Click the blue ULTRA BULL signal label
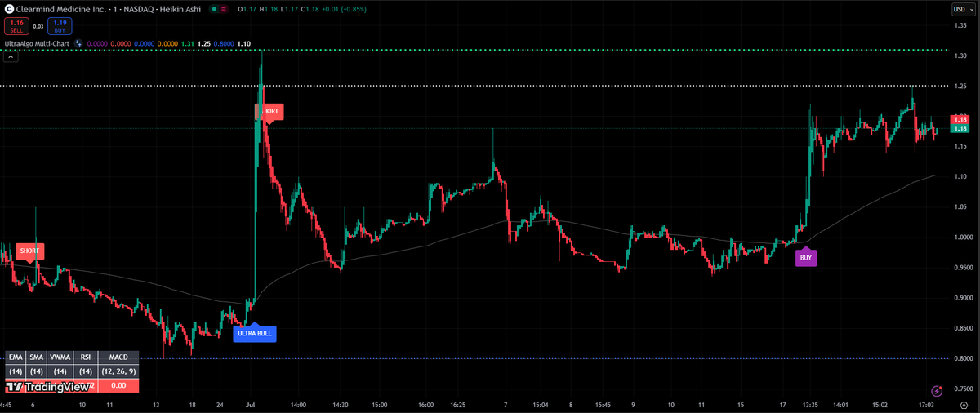 click(x=255, y=333)
